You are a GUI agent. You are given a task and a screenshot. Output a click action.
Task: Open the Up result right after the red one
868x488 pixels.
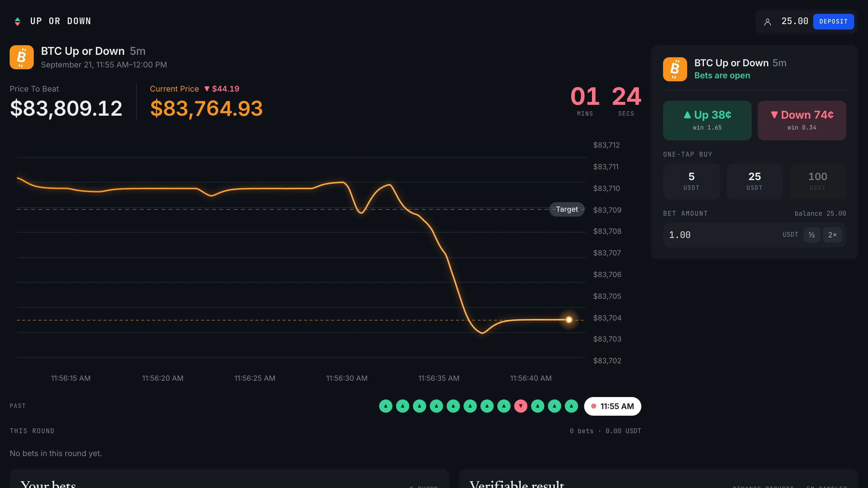click(537, 406)
